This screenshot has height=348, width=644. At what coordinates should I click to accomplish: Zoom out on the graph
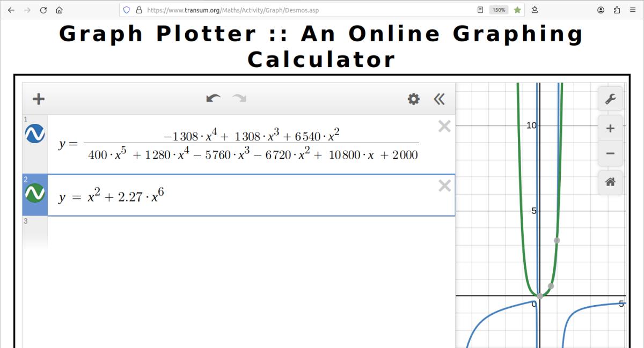click(x=610, y=153)
